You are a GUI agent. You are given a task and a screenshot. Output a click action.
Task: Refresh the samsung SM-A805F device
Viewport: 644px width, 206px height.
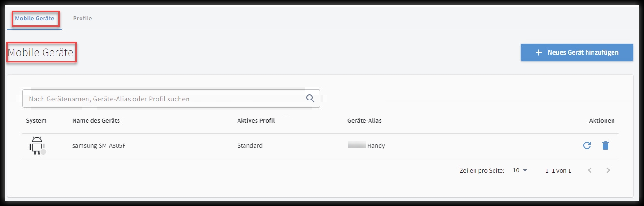pyautogui.click(x=587, y=145)
